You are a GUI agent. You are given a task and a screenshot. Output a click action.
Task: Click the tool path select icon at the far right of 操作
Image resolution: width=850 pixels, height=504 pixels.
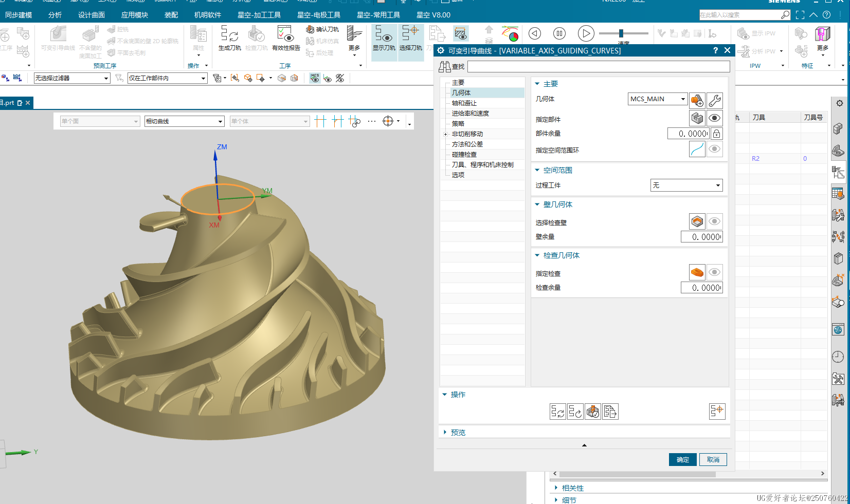(x=717, y=412)
